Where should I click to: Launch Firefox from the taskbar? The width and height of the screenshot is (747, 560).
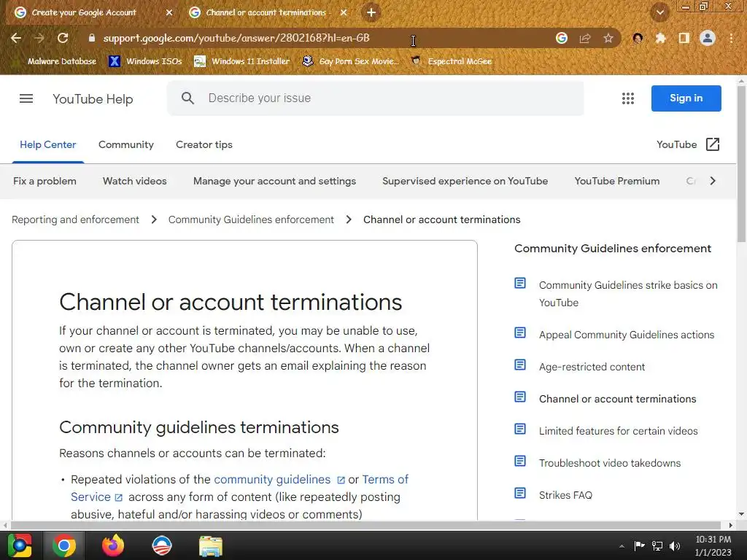[x=113, y=545]
